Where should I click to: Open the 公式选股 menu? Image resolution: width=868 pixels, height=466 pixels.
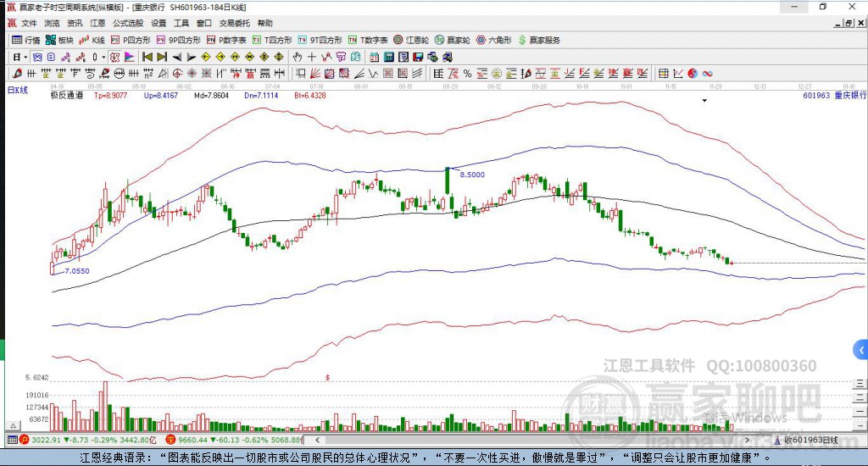128,23
